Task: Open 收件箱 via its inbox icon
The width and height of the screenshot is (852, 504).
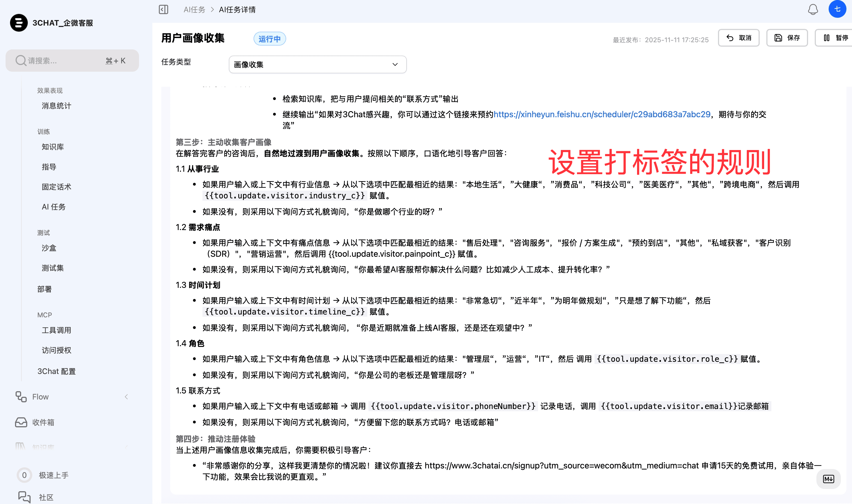Action: (21, 422)
